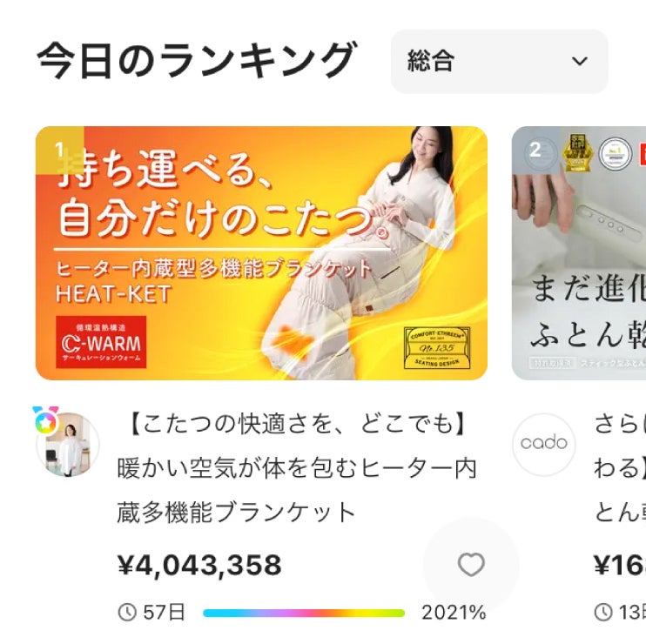Click the rainbow funding progress bar
This screenshot has height=644, width=646.
pyautogui.click(x=304, y=614)
